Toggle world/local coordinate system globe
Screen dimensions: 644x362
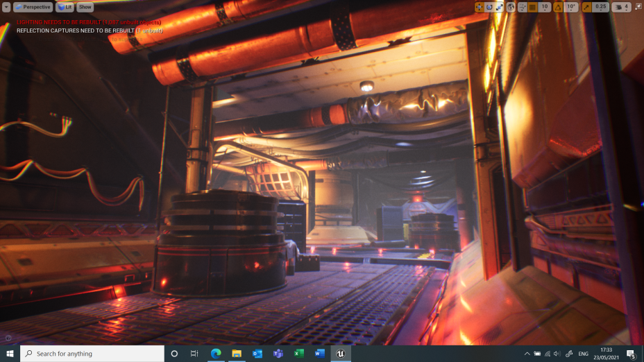pyautogui.click(x=511, y=7)
